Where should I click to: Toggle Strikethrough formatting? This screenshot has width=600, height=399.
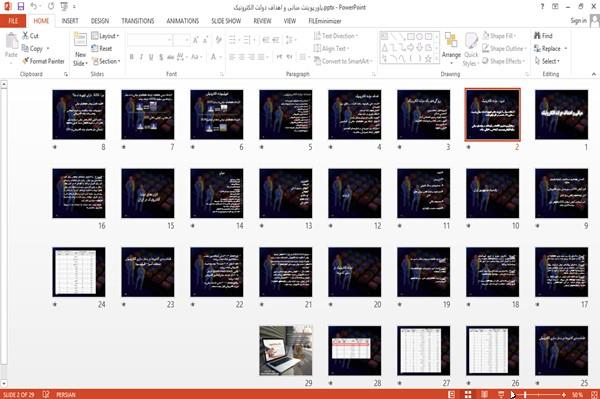(171, 57)
